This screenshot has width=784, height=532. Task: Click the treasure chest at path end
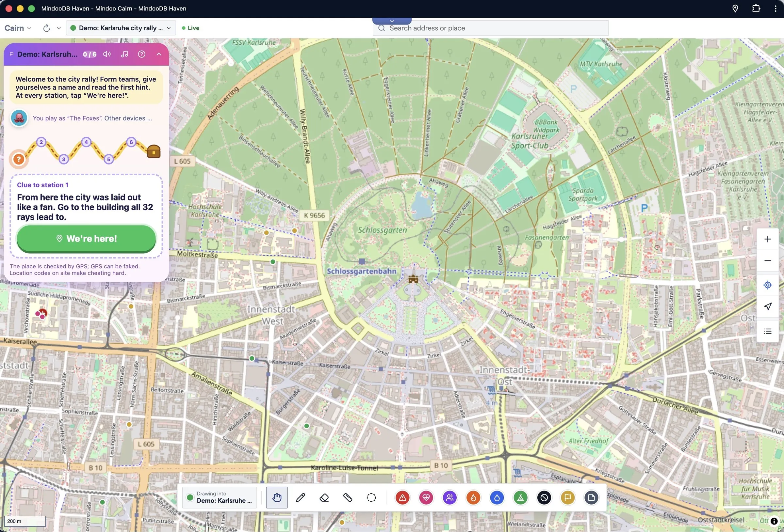pos(154,151)
